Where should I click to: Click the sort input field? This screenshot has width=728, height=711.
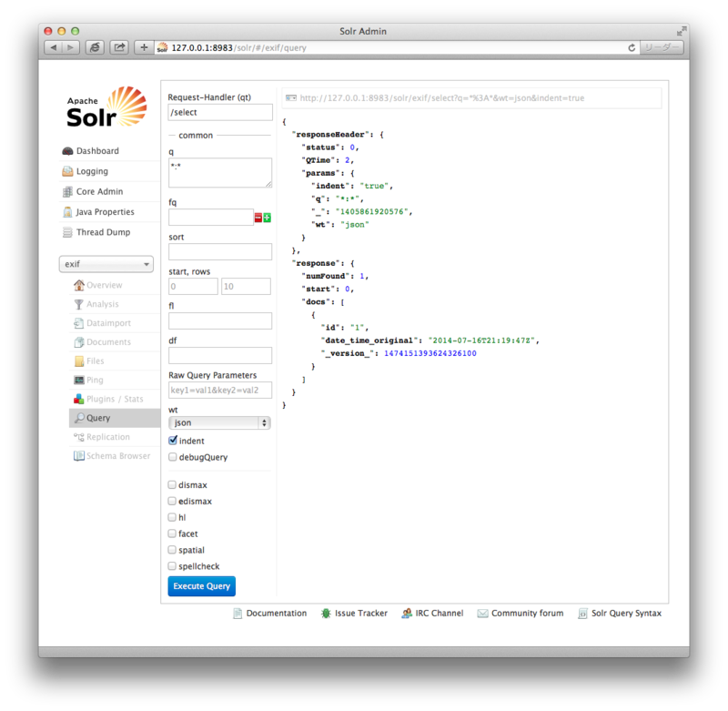(220, 252)
